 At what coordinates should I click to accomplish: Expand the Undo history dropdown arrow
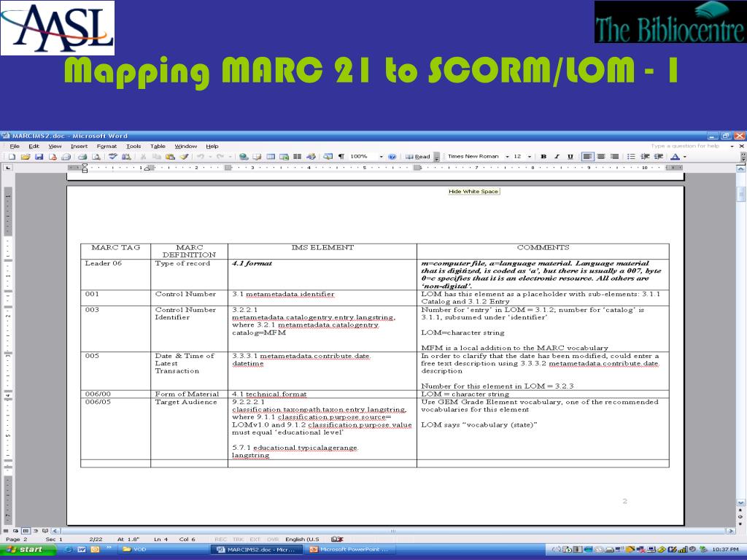point(210,157)
